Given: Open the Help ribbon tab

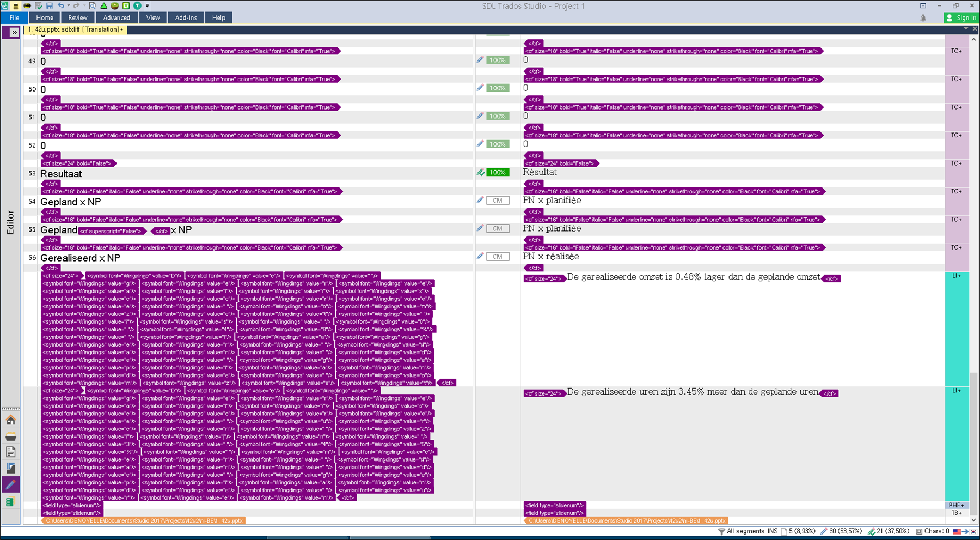Looking at the screenshot, I should [219, 17].
